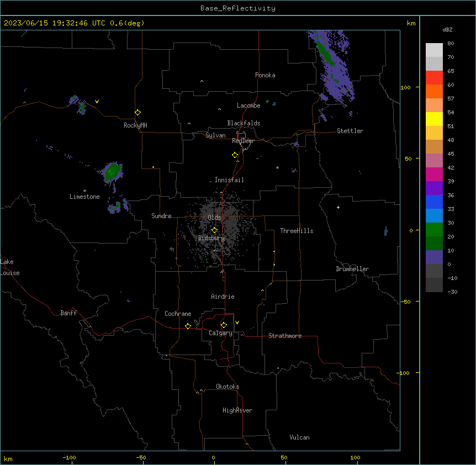
Task: Click the Lacombe label
Action: [x=248, y=105]
